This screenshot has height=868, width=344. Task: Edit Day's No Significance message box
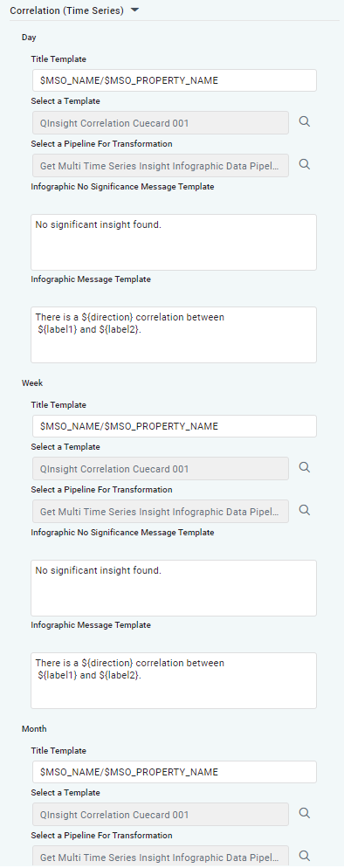coord(174,243)
